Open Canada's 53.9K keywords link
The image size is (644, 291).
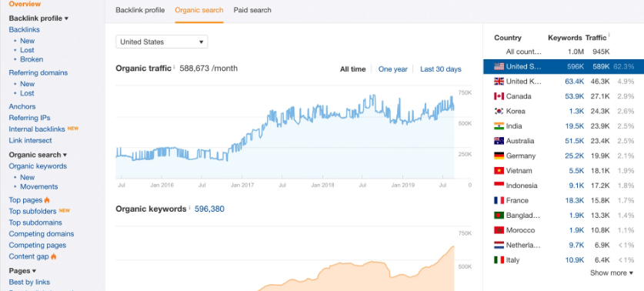[x=574, y=96]
